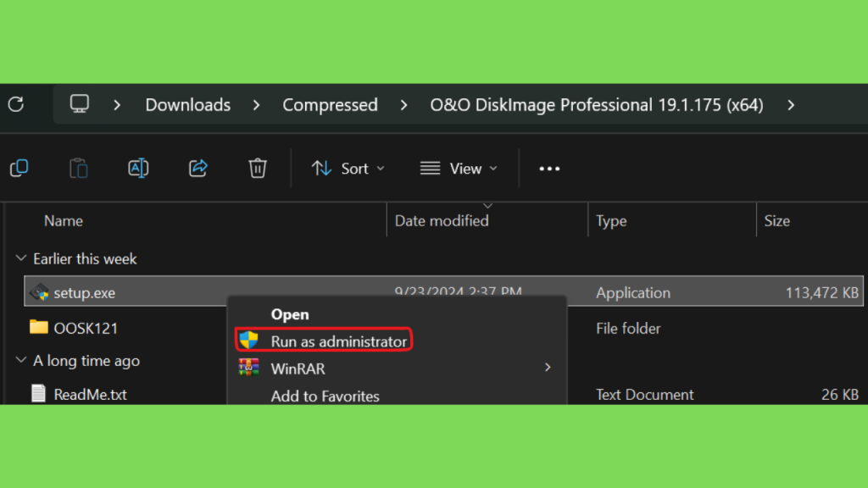
Task: Click the Copy icon in toolbar
Action: pyautogui.click(x=19, y=169)
